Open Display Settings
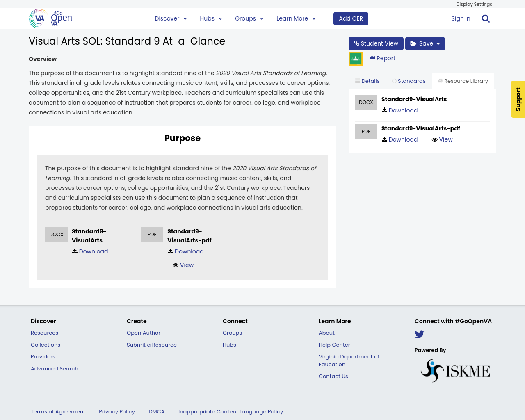Image resolution: width=525 pixels, height=420 pixels. (x=474, y=4)
